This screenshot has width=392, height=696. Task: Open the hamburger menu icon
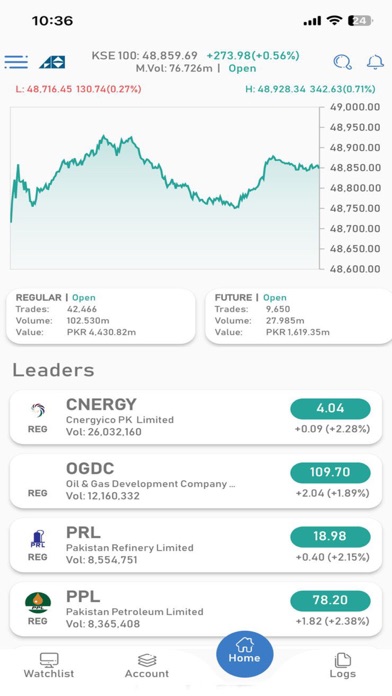pos(16,62)
